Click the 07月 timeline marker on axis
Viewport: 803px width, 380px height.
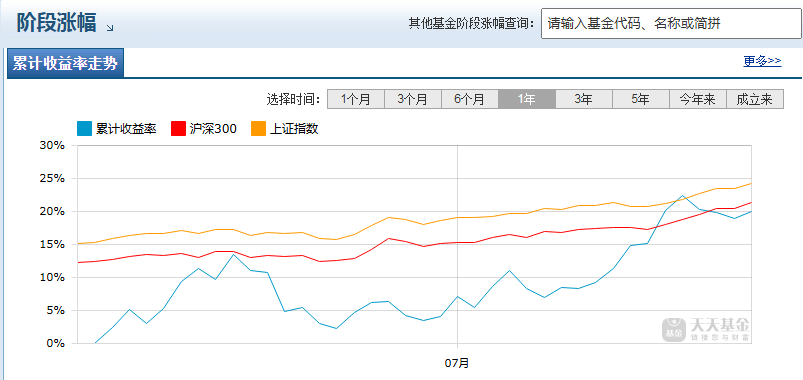tap(457, 363)
